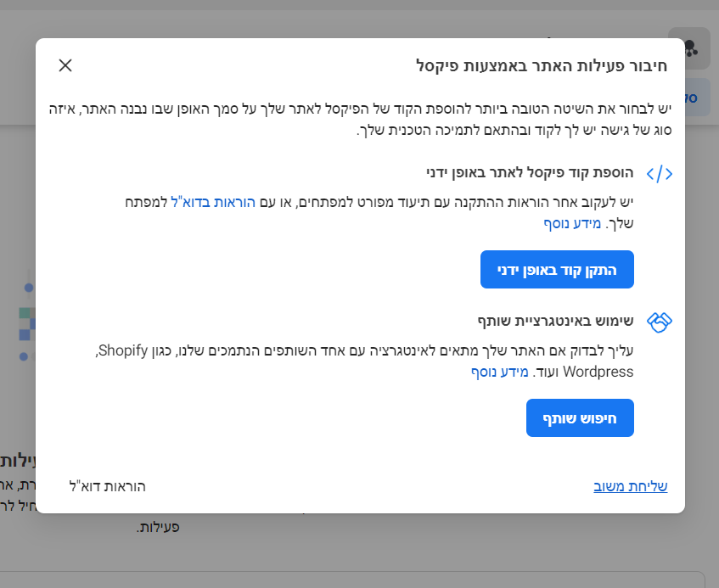Close the pixel connection dialog
Screen dimensions: 719x588
click(65, 65)
